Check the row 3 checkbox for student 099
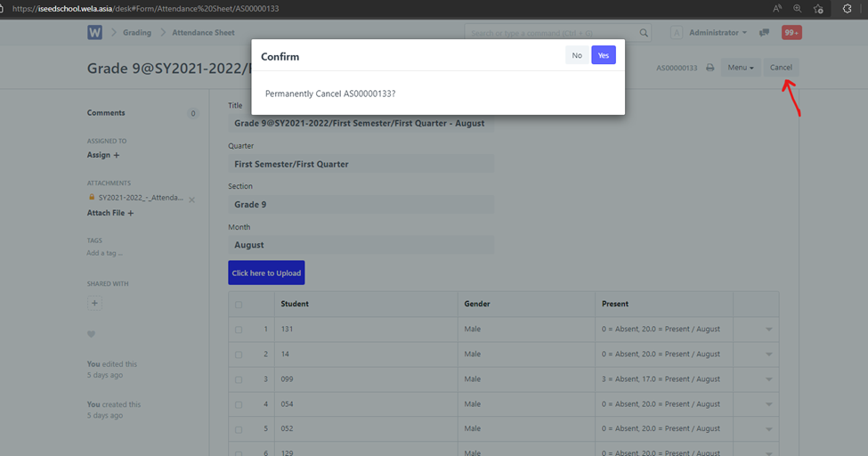Image resolution: width=868 pixels, height=456 pixels. click(x=239, y=379)
